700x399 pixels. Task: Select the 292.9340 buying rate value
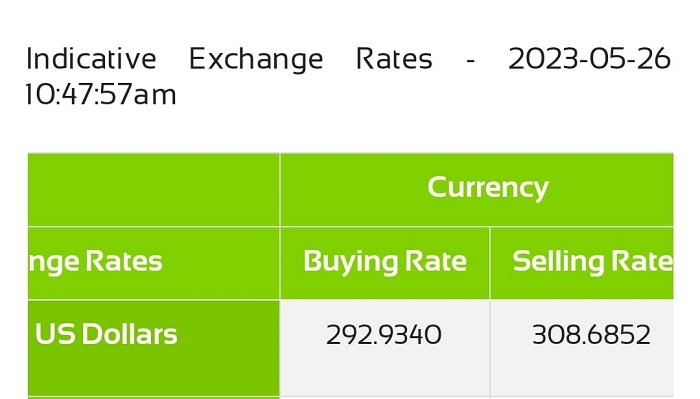[x=384, y=335]
